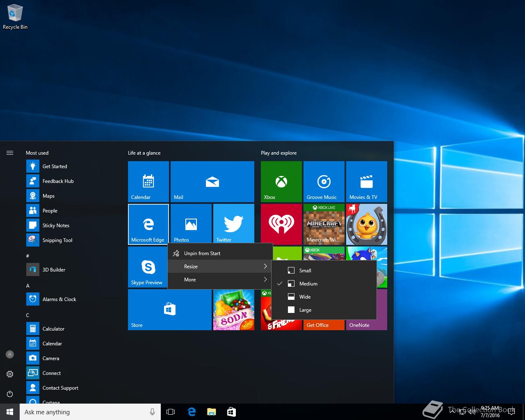Screen dimensions: 525x420
Task: Click the Microsoft Edge tile
Action: coord(148,224)
